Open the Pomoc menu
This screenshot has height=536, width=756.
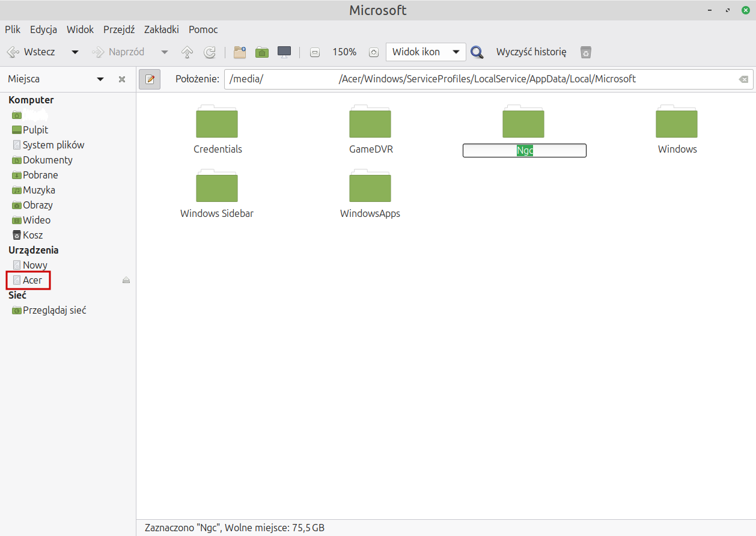coord(203,29)
